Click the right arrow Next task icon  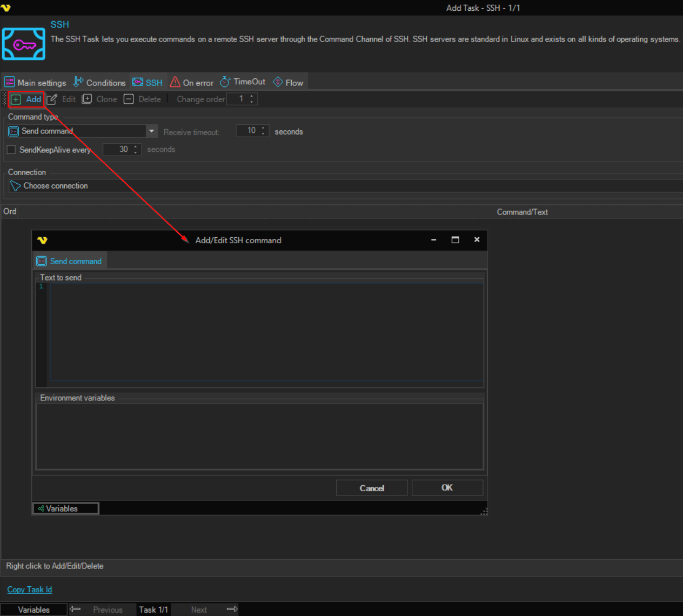pyautogui.click(x=232, y=610)
